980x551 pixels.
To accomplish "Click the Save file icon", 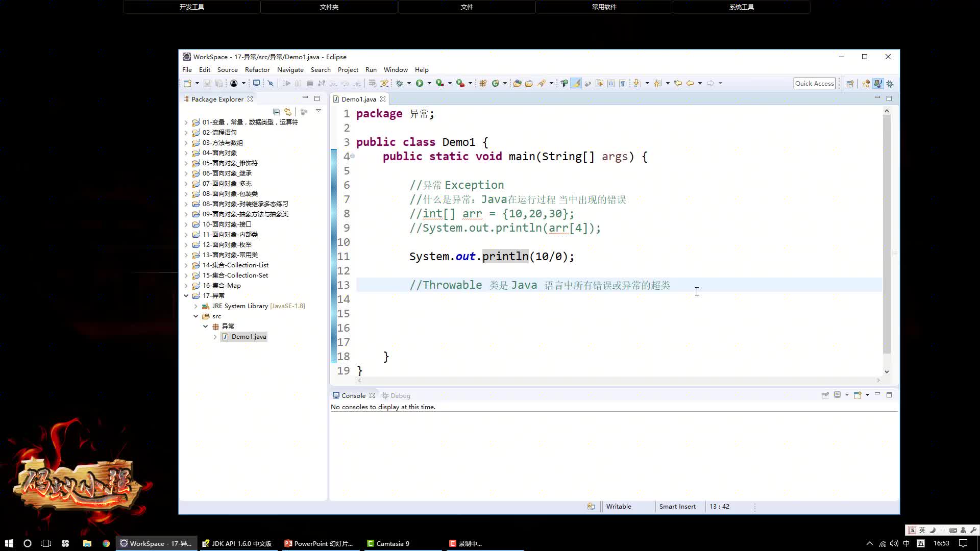I will coord(208,83).
